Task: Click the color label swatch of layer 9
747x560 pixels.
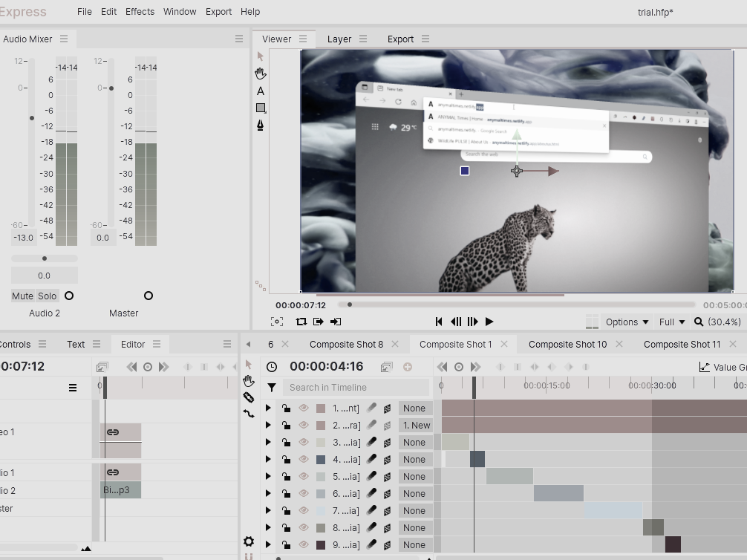Action: tap(321, 544)
